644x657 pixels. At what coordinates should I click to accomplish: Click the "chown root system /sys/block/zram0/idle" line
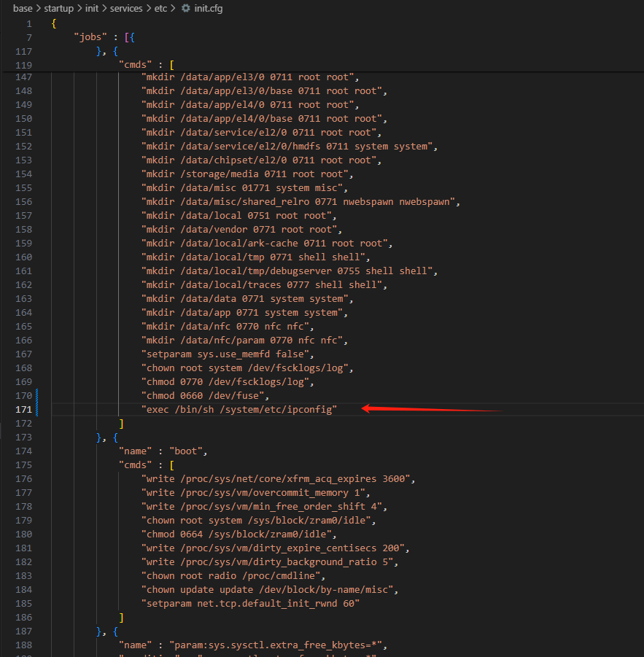[259, 521]
